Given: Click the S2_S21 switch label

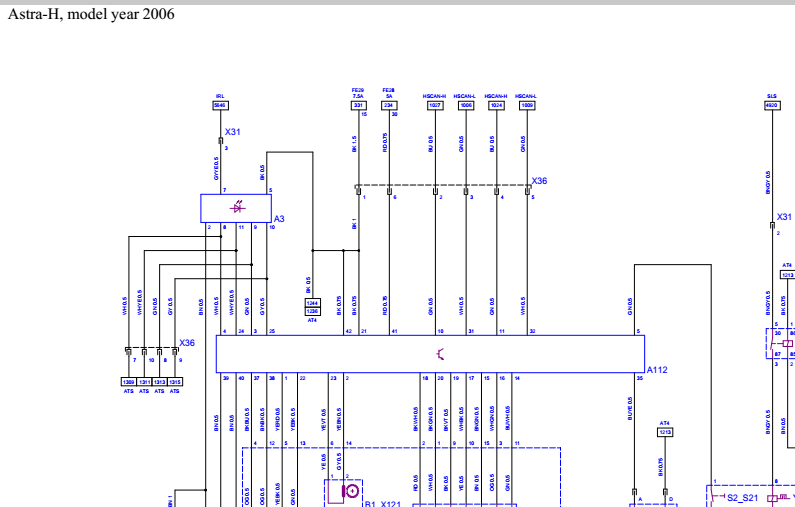Looking at the screenshot, I should click(x=743, y=498).
